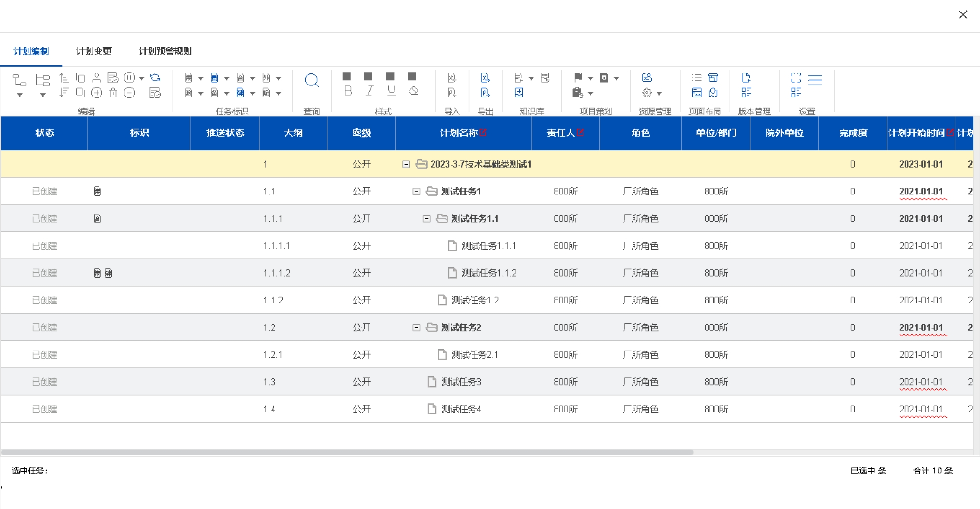Switch to the 计划变更 tab
Screen dimensions: 980x509
point(94,51)
